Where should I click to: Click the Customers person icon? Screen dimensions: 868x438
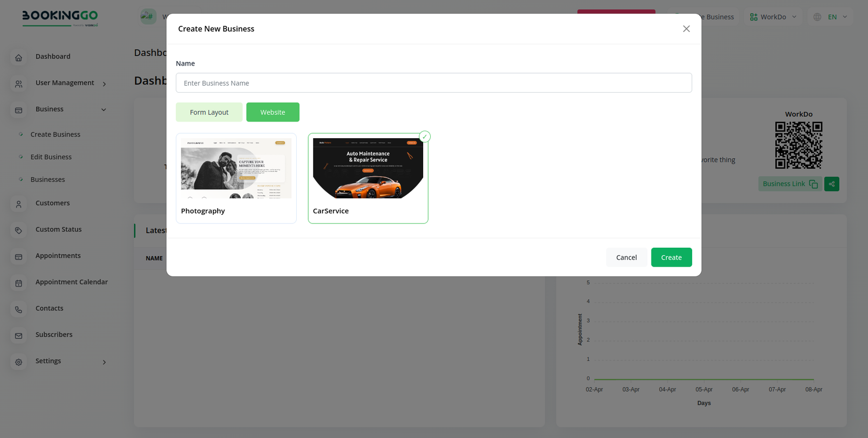point(18,204)
